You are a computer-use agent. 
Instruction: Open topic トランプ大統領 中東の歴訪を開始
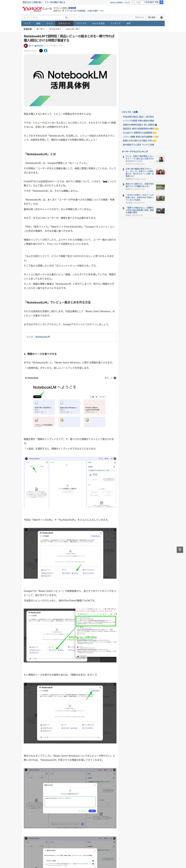(138, 121)
